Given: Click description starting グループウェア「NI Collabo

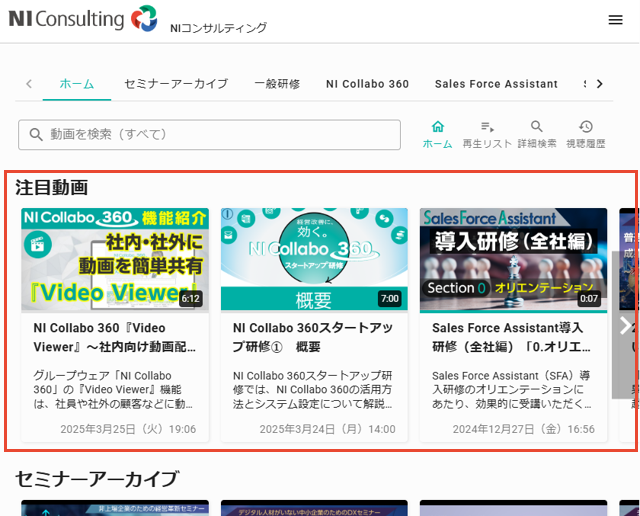Looking at the screenshot, I should 113,389.
